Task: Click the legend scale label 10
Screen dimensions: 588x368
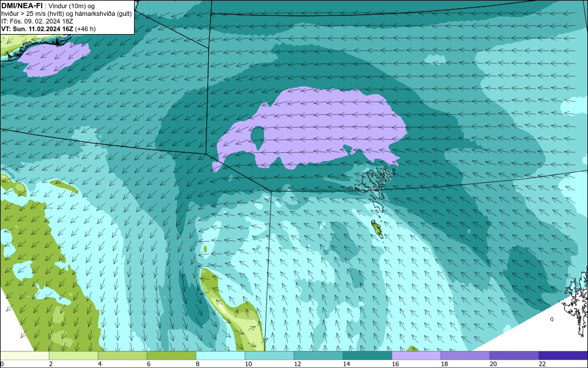Action: [248, 364]
